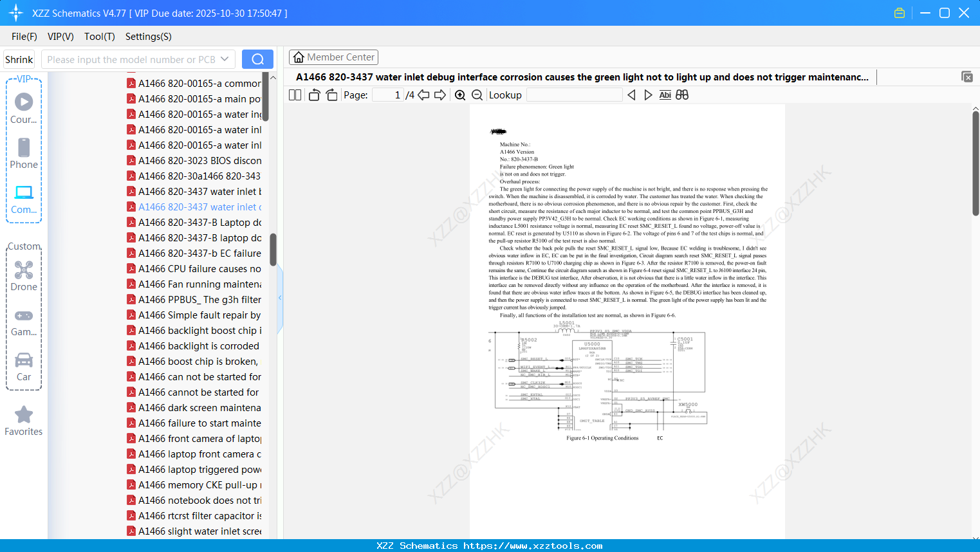Open 'A1466 cannot be started for' file
The height and width of the screenshot is (552, 980).
(194, 392)
